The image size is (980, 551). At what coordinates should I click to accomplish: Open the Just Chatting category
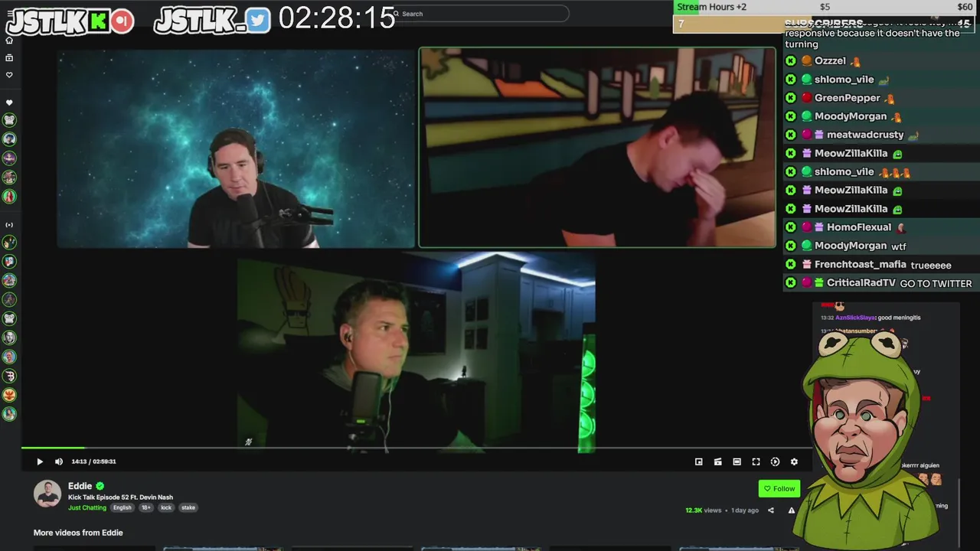click(x=87, y=507)
